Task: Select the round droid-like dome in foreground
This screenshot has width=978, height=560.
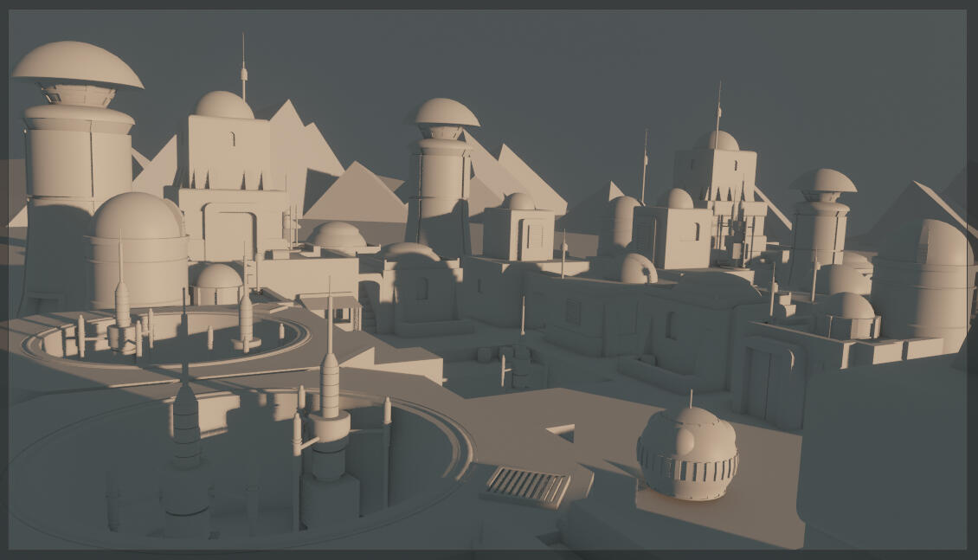Action: (687, 453)
